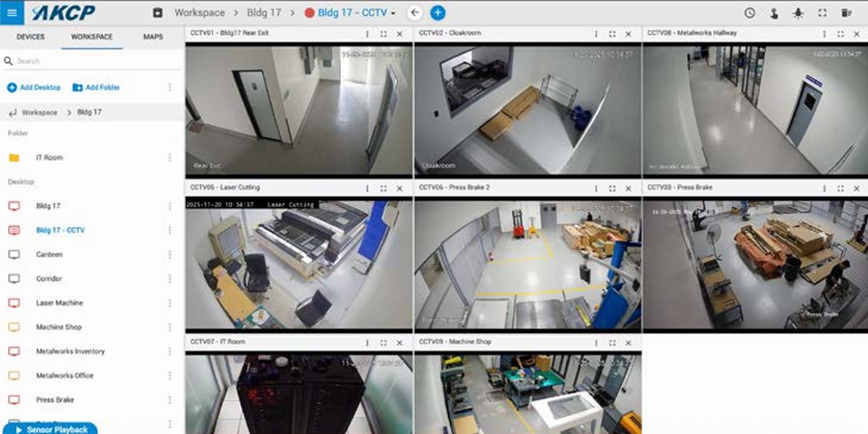Click the touch pointer icon in top toolbar
The image size is (868, 434).
pos(774,13)
